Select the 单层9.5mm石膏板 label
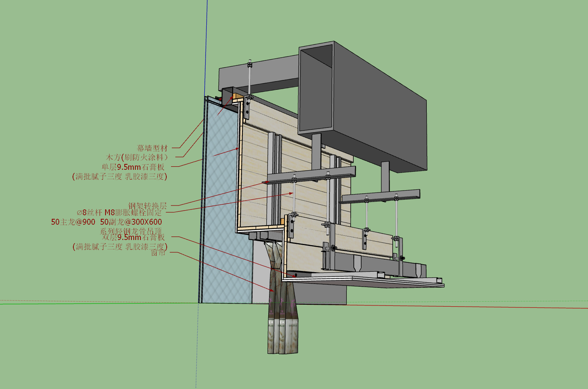This screenshot has width=588, height=389. point(133,167)
